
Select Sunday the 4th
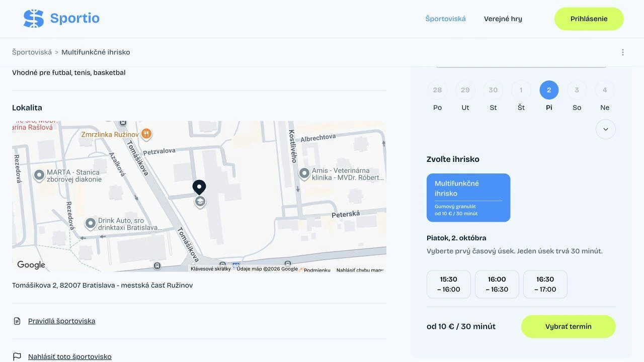(x=605, y=90)
